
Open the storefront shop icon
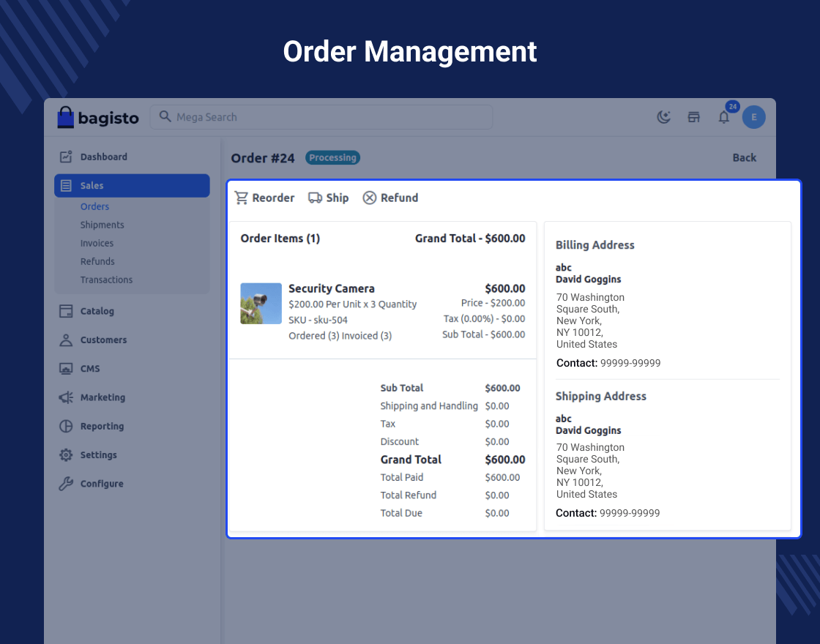[x=693, y=117]
